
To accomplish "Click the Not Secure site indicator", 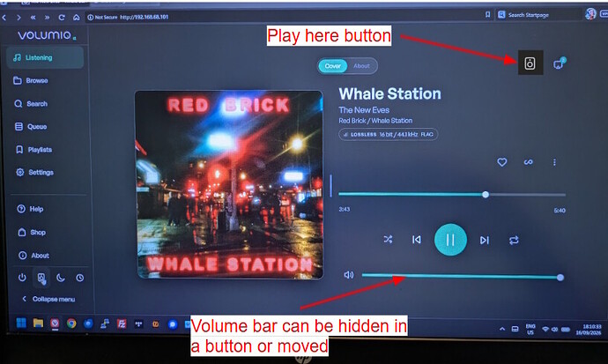I will click(102, 17).
